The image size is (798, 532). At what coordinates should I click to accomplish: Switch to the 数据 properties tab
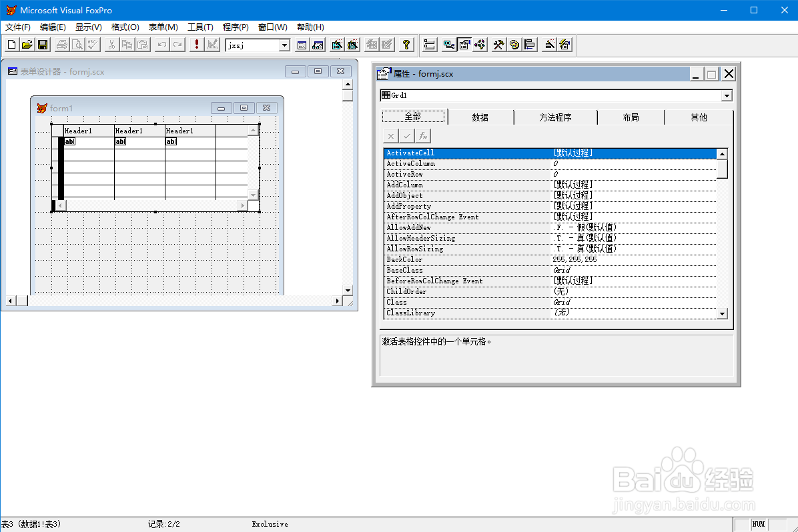[480, 117]
